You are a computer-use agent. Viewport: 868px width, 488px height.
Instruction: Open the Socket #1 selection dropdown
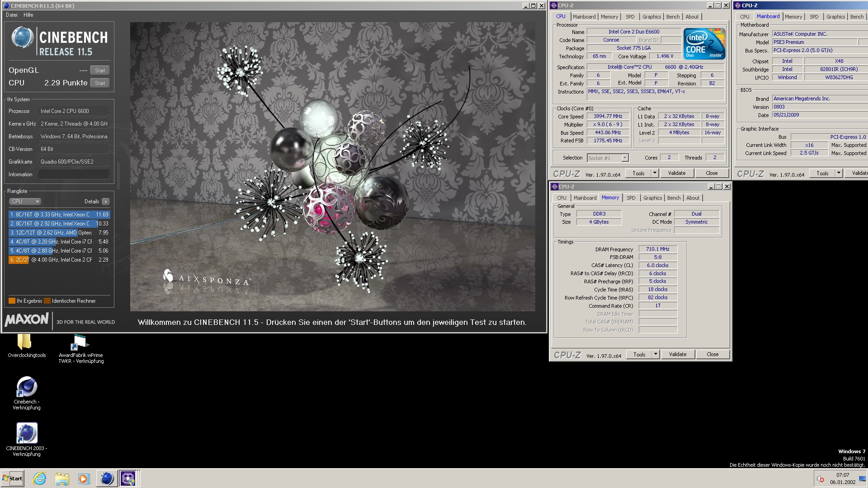point(608,158)
